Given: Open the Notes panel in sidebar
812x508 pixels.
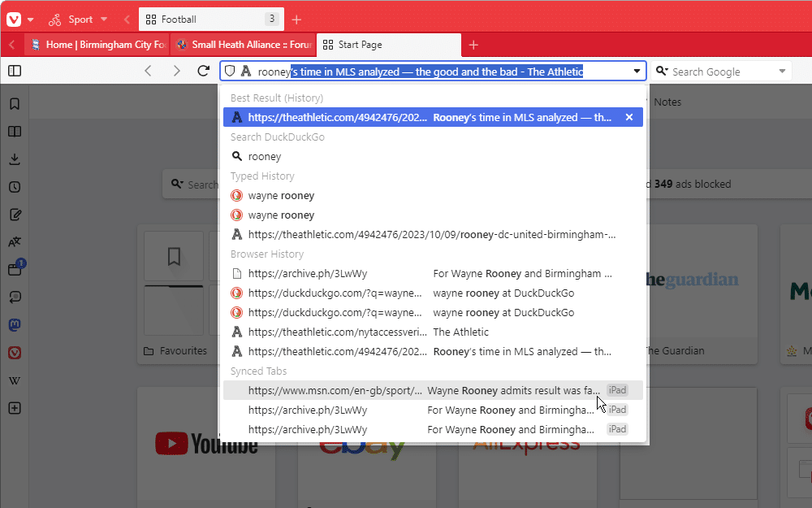Looking at the screenshot, I should click(x=15, y=215).
